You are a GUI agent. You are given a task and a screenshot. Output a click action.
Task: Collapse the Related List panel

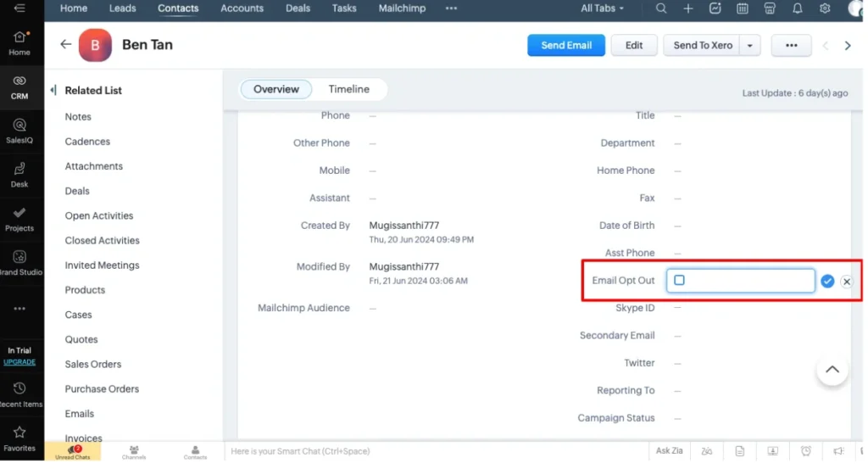[53, 90]
